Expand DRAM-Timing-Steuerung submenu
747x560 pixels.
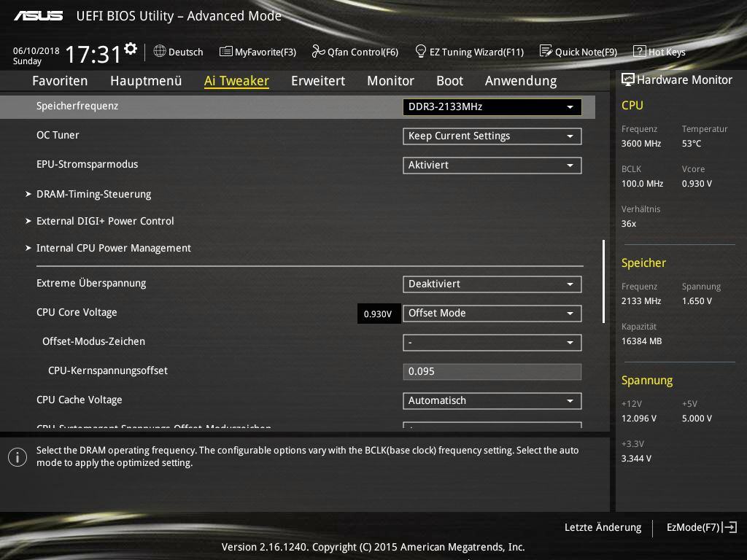(x=94, y=194)
